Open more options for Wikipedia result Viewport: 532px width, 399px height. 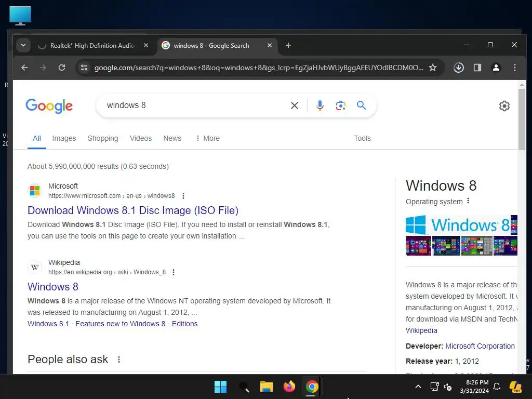(174, 272)
